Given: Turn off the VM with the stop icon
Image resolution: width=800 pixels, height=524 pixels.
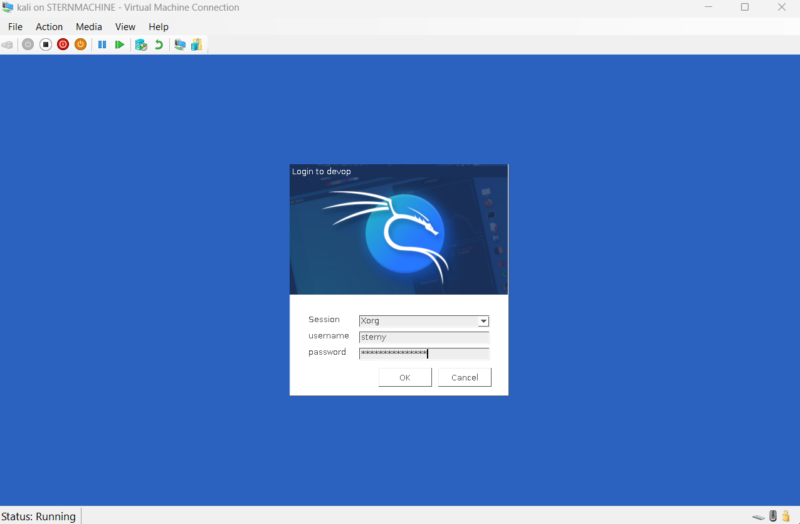Looking at the screenshot, I should 45,45.
